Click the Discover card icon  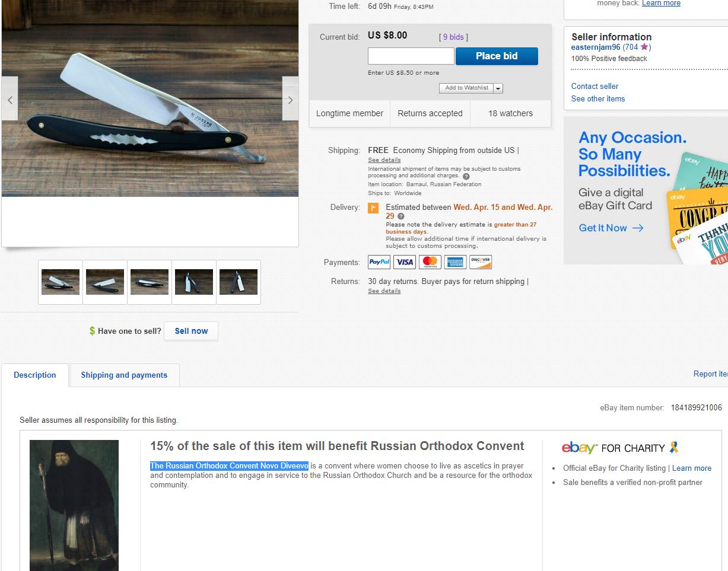coord(481,262)
